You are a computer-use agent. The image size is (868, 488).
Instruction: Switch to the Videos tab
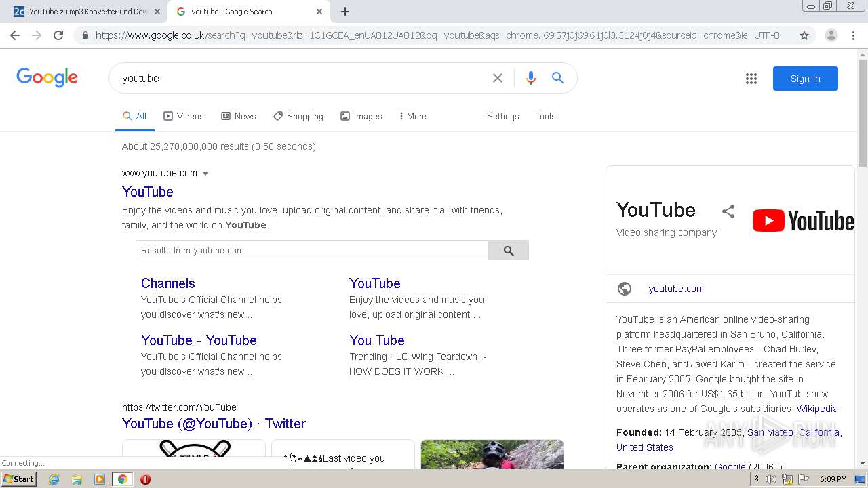tap(184, 116)
